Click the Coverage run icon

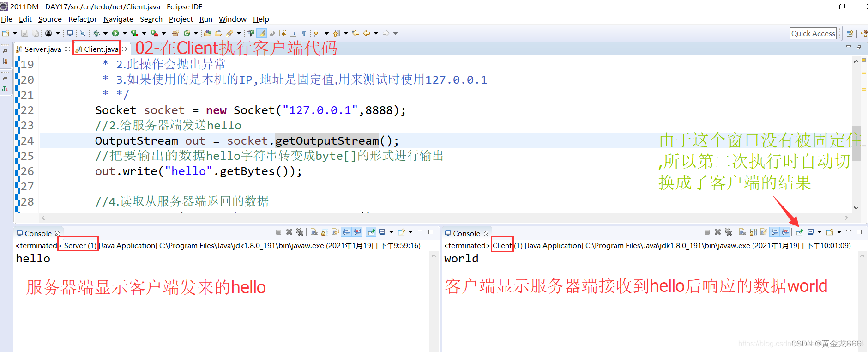[134, 33]
